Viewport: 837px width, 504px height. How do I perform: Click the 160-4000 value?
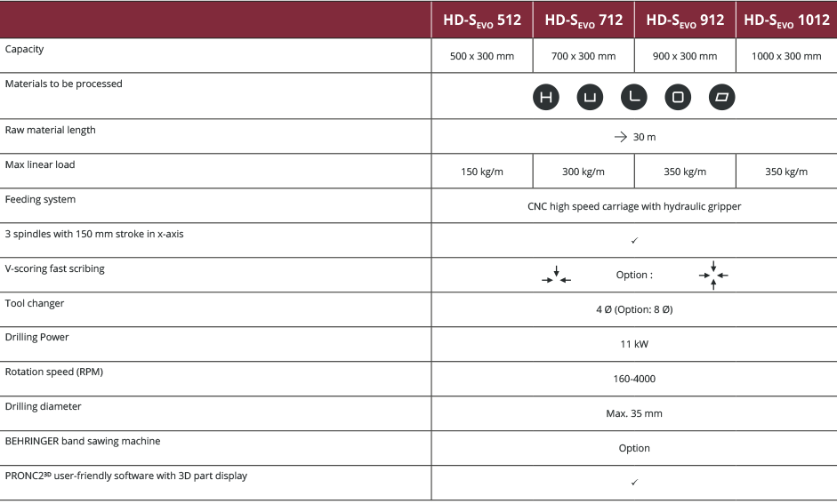634,380
